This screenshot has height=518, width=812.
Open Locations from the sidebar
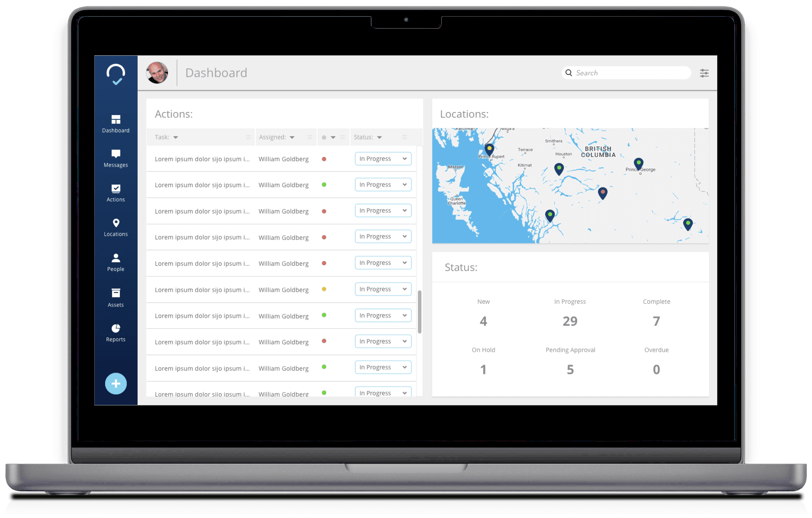point(116,228)
